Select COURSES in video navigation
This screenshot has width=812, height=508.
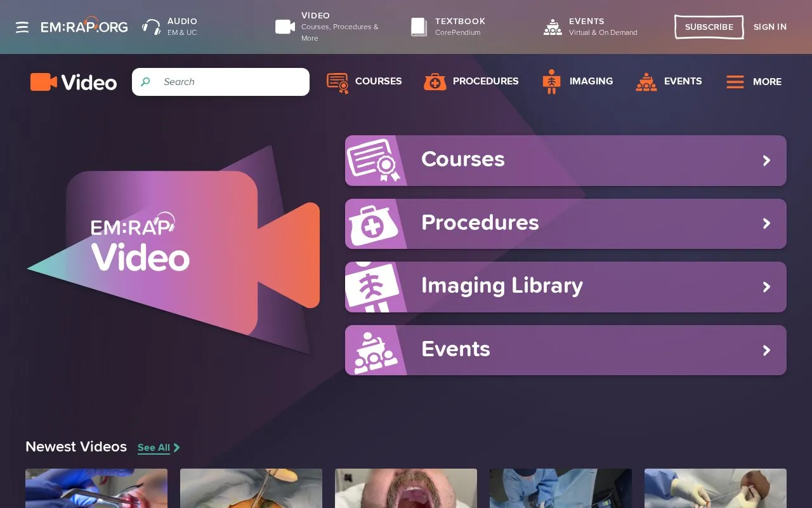378,81
